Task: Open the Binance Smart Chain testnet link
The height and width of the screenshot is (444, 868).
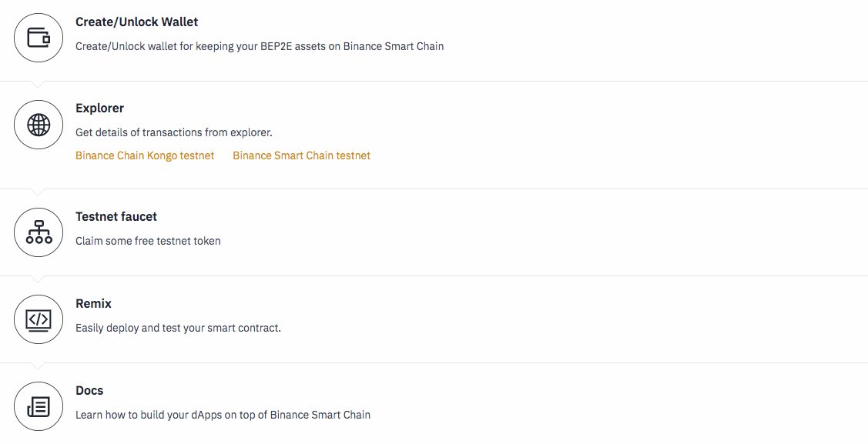Action: point(301,155)
